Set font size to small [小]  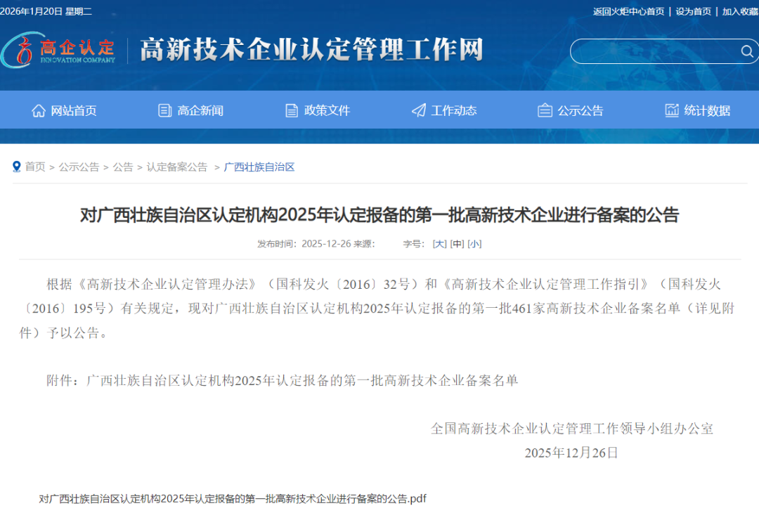click(474, 244)
